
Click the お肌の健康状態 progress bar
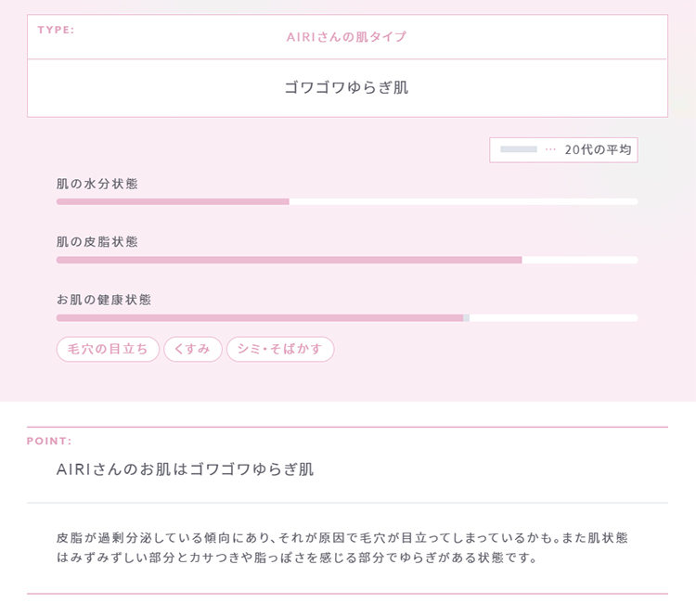[347, 318]
